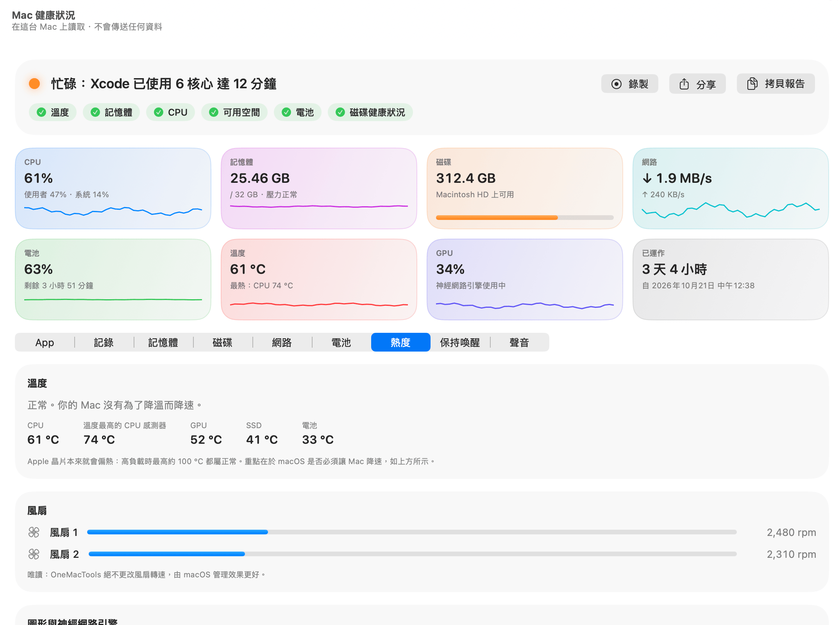Click the 分享 button
Screen dimensions: 840x625
click(697, 84)
